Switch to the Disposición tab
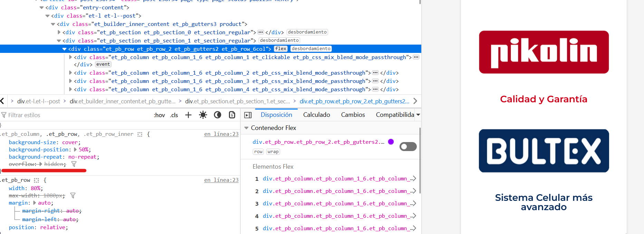Viewport: 644px width, 234px height. tap(276, 115)
